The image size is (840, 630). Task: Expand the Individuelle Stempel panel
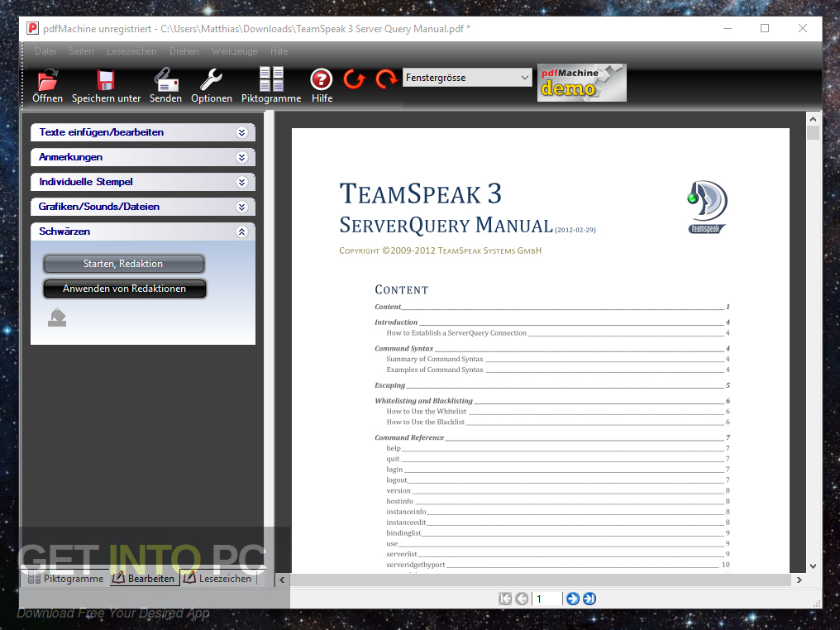tap(241, 182)
